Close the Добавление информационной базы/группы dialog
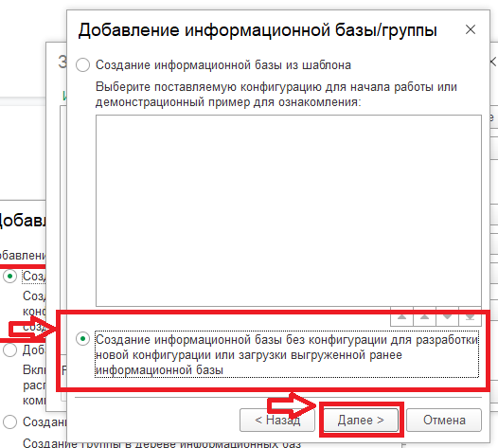 click(471, 29)
